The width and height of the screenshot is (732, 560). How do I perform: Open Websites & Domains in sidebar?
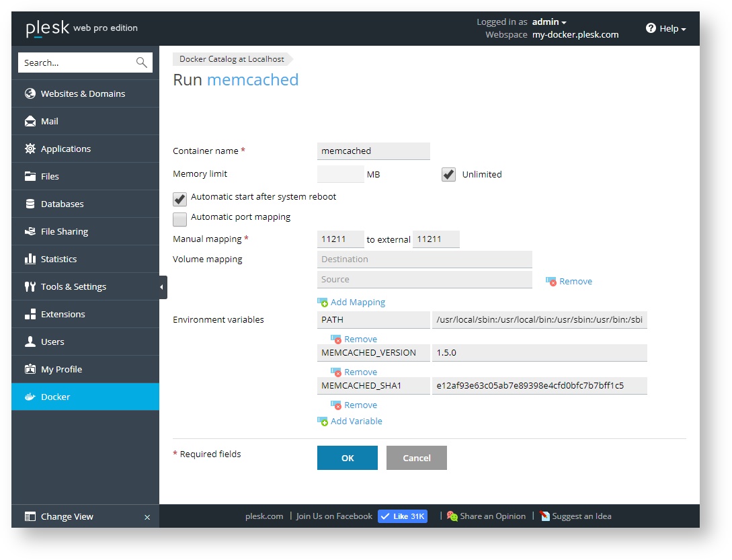point(83,93)
